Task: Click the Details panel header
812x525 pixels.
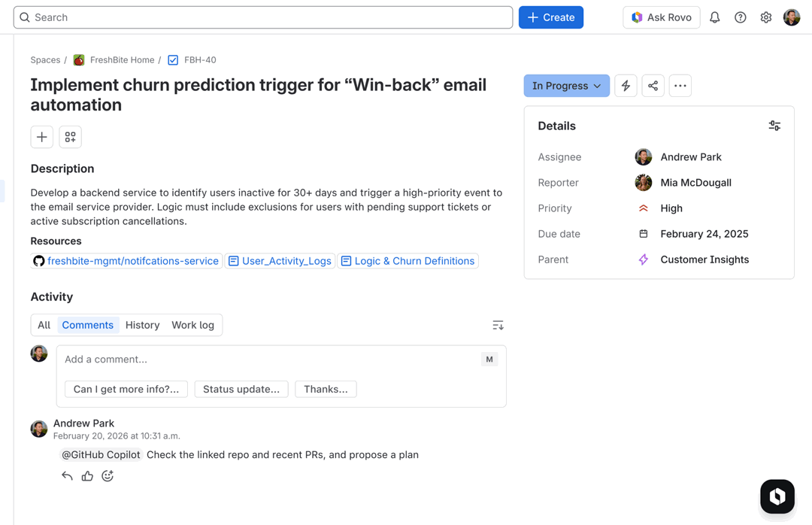Action: click(x=556, y=126)
